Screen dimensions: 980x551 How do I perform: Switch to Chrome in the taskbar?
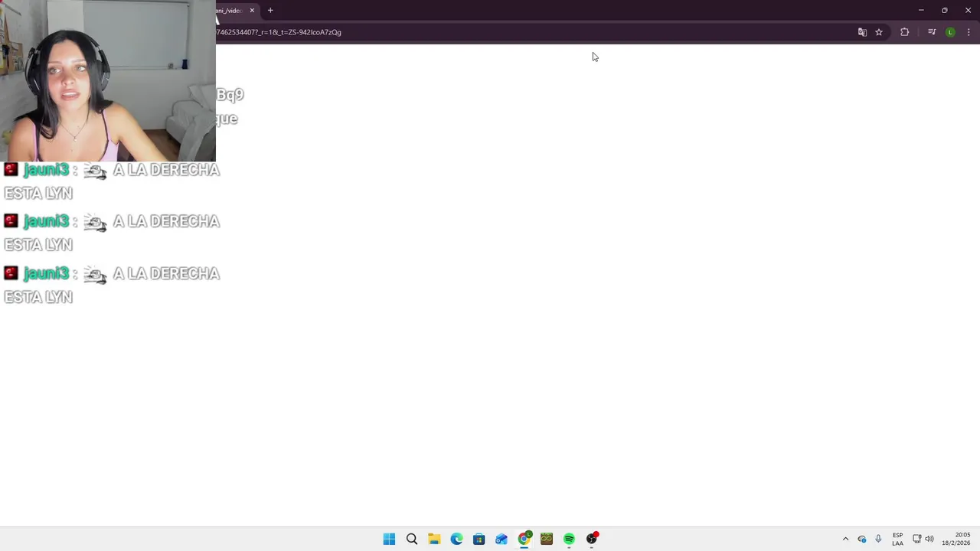coord(524,539)
